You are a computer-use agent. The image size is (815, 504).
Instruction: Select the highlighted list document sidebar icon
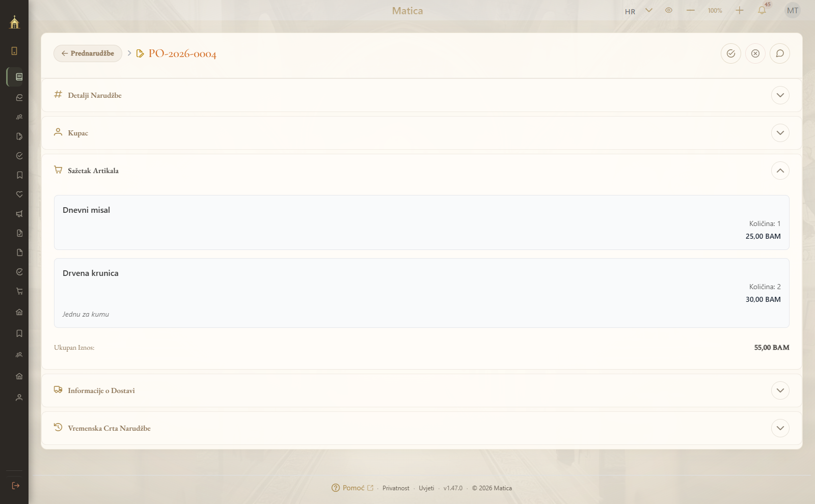tap(19, 77)
